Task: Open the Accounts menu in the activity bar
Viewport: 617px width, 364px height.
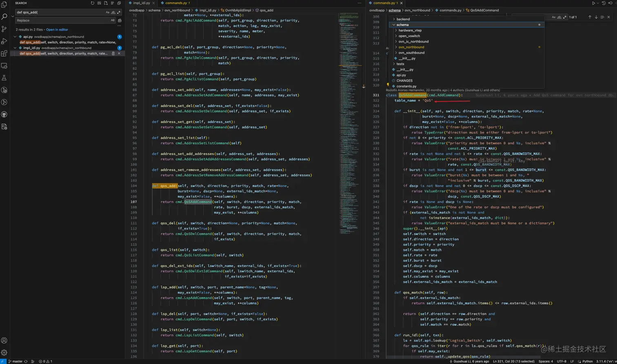Action: click(x=4, y=340)
